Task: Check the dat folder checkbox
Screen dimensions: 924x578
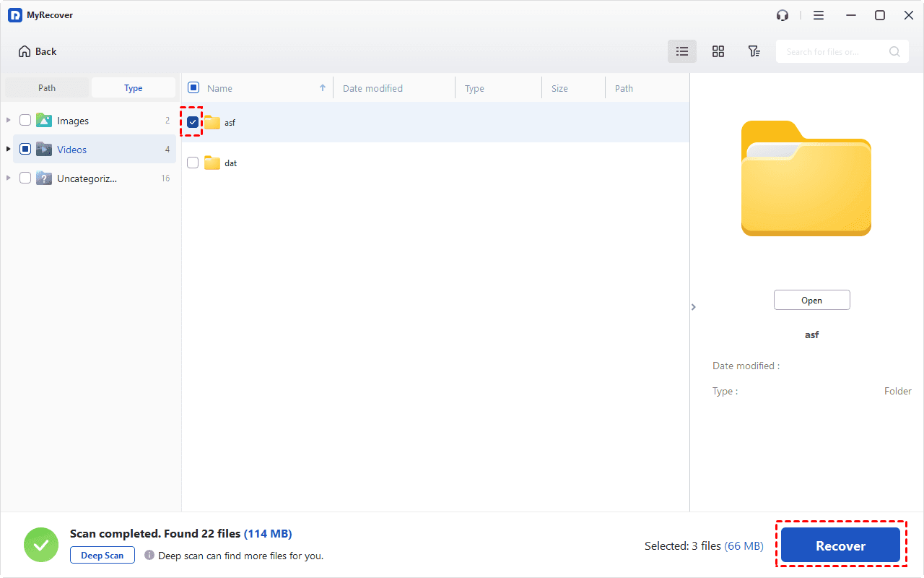Action: click(193, 163)
